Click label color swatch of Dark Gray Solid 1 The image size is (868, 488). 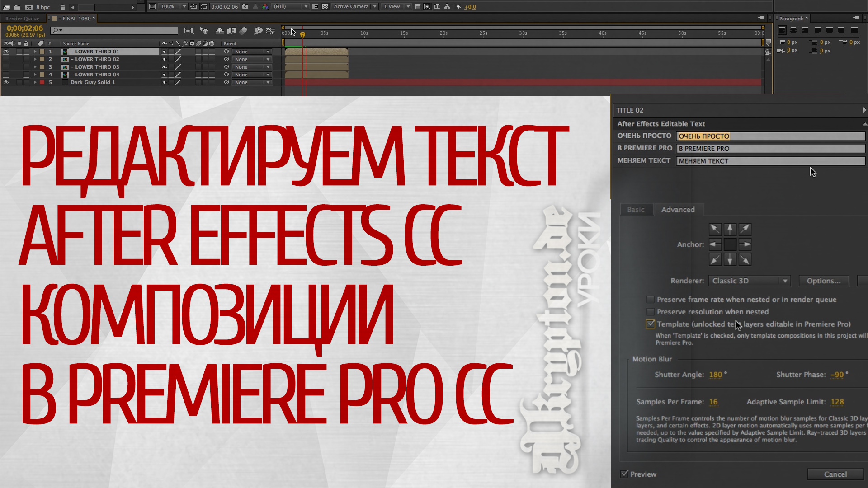(42, 82)
